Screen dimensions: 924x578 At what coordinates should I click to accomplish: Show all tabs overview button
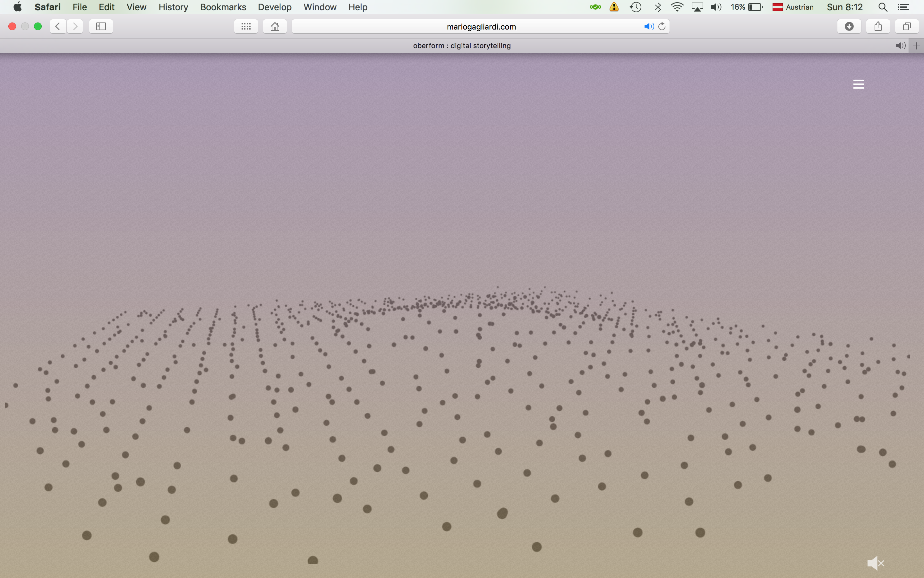tap(907, 26)
